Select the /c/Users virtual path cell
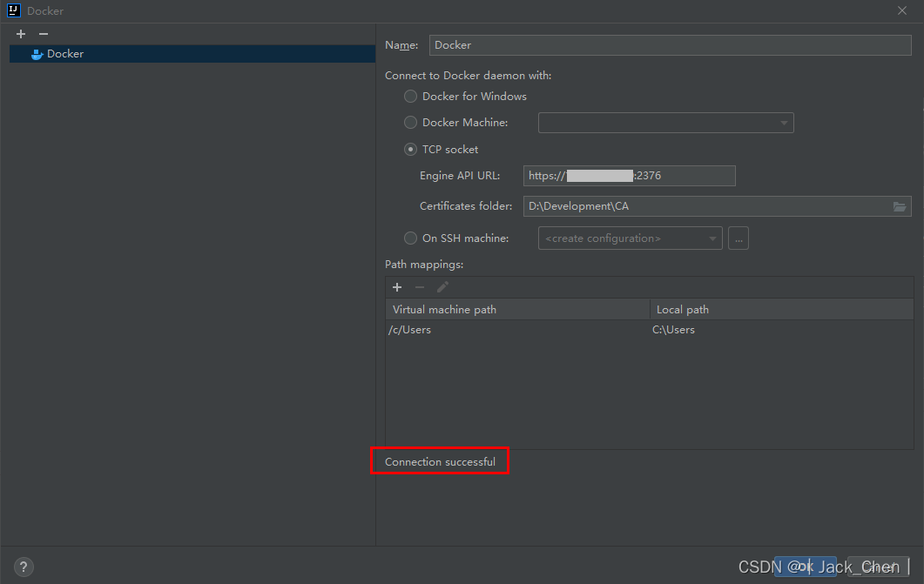924x584 pixels. point(517,330)
